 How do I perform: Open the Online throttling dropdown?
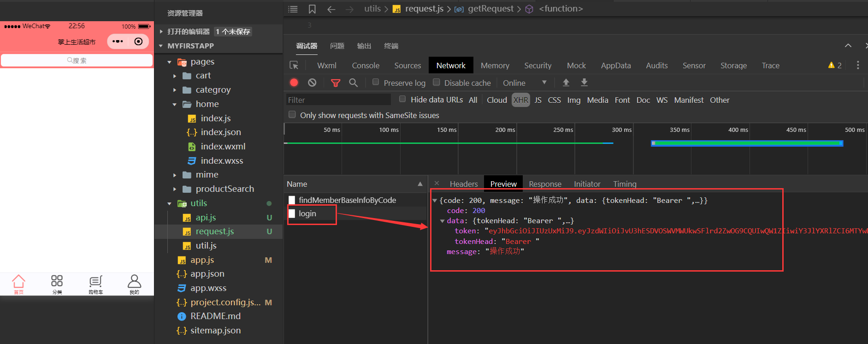point(525,83)
